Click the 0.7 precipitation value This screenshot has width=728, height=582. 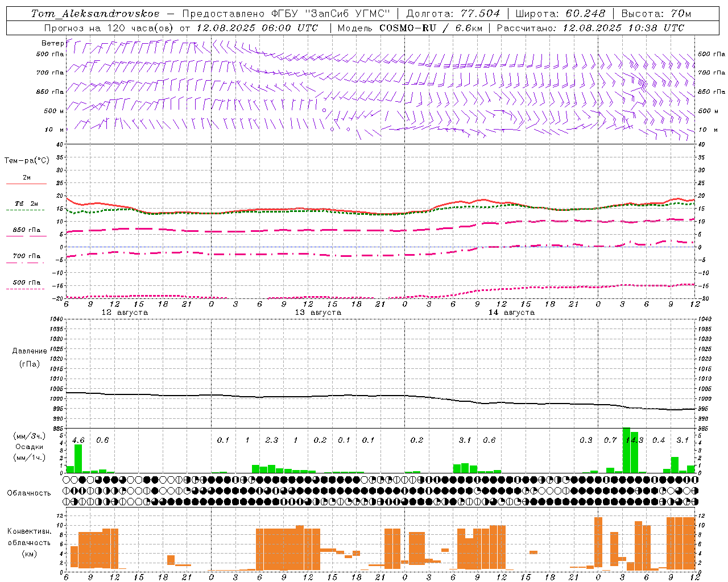[610, 440]
